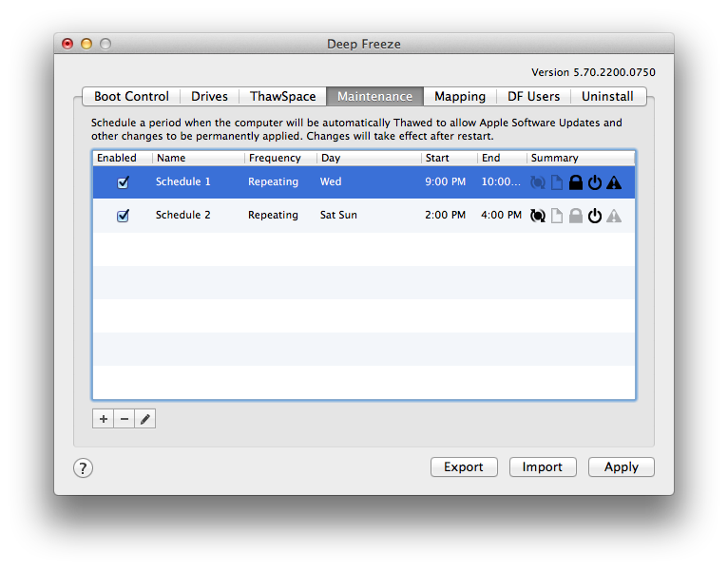Click the truncated 10:00 end time

[501, 181]
